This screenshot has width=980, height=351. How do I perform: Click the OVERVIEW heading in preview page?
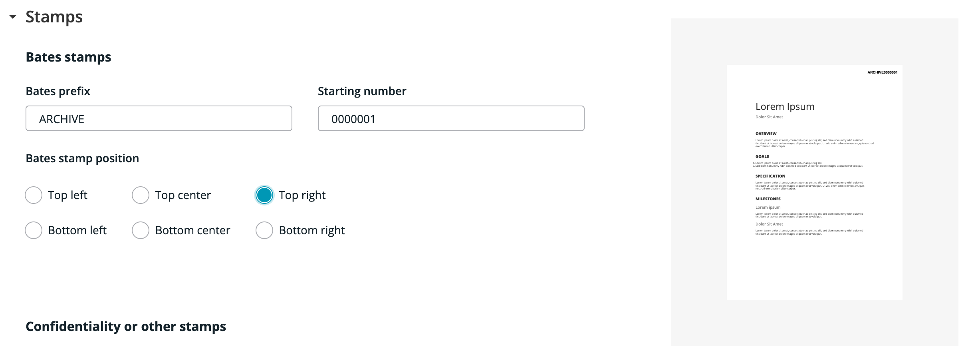(x=766, y=134)
